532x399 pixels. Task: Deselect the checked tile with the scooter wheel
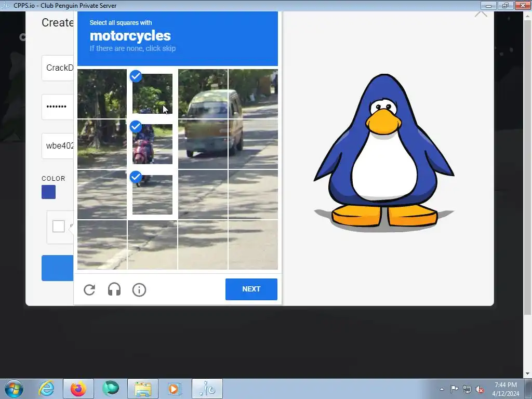coord(152,195)
